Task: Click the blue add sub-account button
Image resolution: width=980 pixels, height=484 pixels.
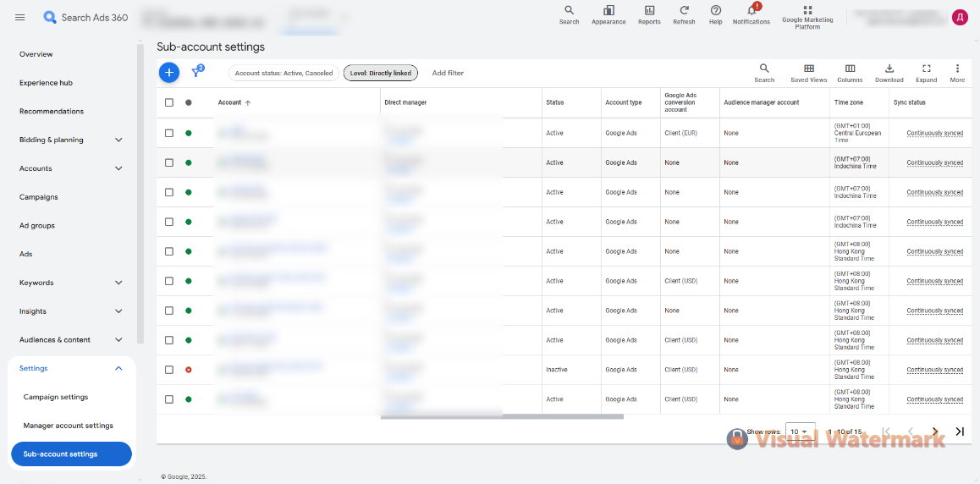Action: point(168,73)
